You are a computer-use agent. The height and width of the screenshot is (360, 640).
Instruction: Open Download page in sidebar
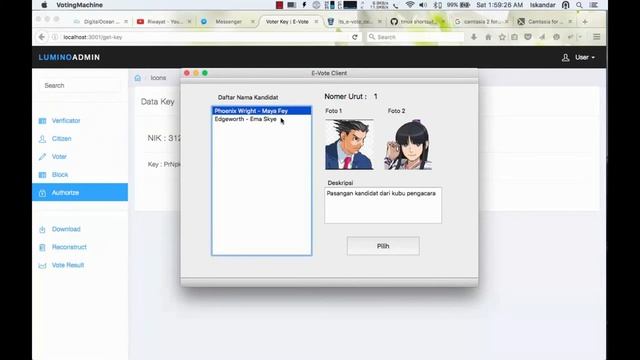tap(66, 229)
